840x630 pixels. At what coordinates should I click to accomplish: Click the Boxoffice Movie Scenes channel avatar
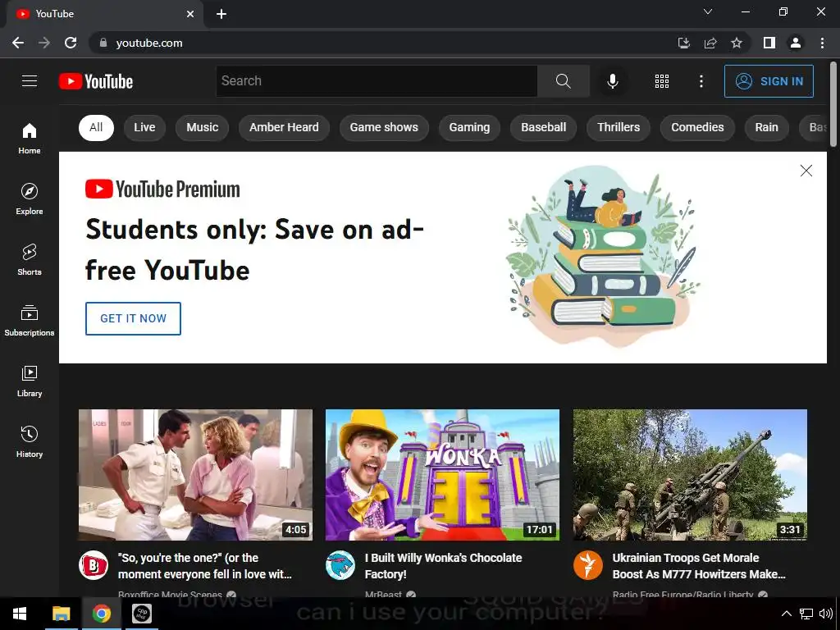[x=94, y=565]
